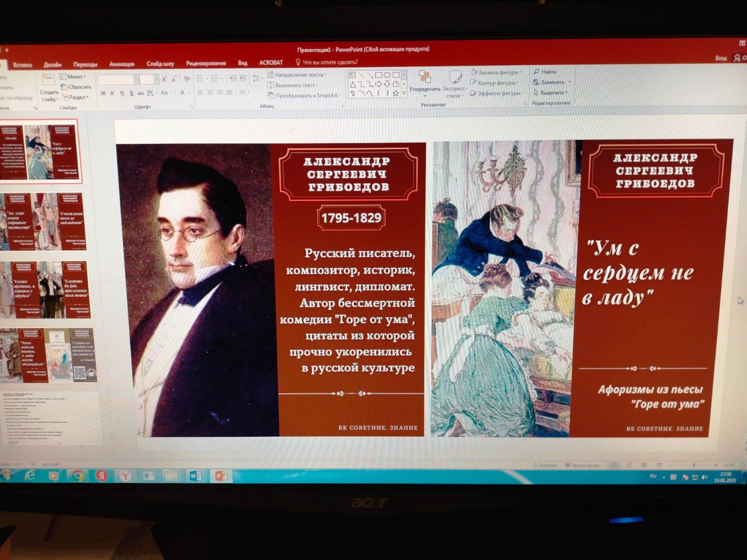Click the Arrange (Упорядочить) button
Viewport: 747px width, 560px height.
425,83
